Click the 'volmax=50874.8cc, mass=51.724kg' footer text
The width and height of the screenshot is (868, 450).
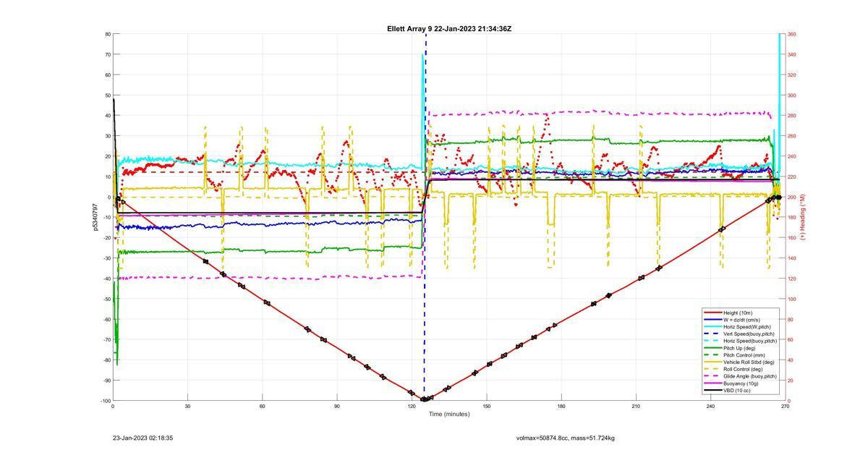coord(566,438)
